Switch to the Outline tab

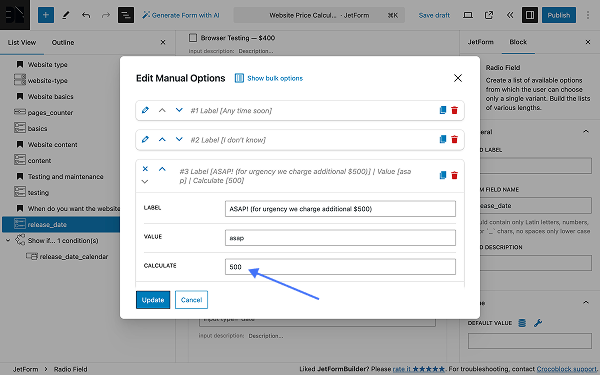(63, 42)
